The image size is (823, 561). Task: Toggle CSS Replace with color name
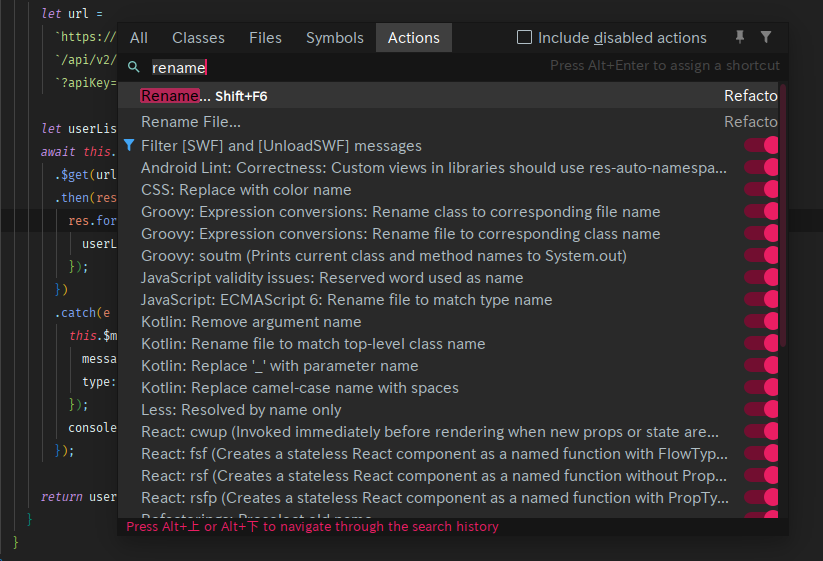(x=762, y=190)
